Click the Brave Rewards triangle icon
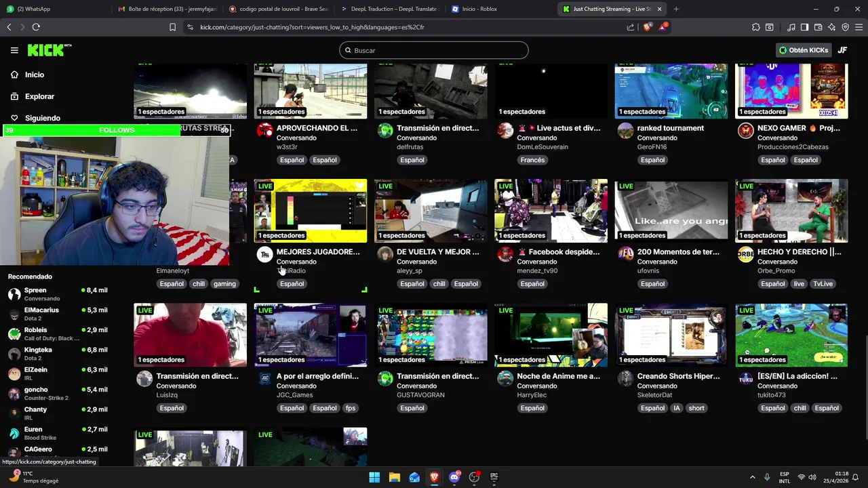Viewport: 868px width, 488px height. (x=663, y=27)
